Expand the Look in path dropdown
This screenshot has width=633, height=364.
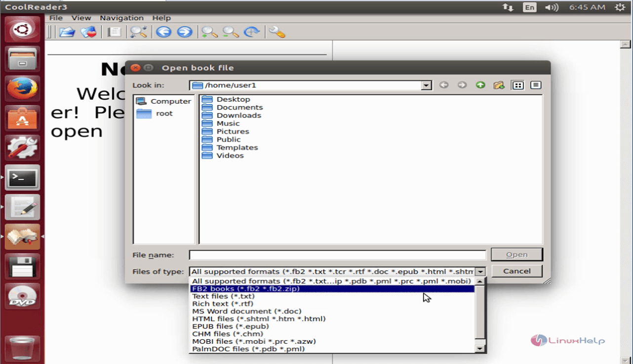tap(427, 85)
